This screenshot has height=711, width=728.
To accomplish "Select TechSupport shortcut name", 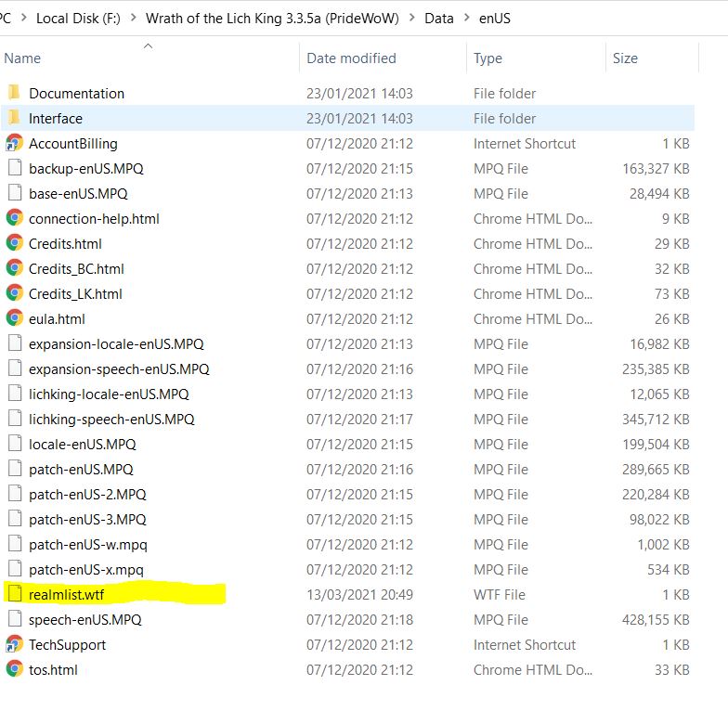I will 67,644.
